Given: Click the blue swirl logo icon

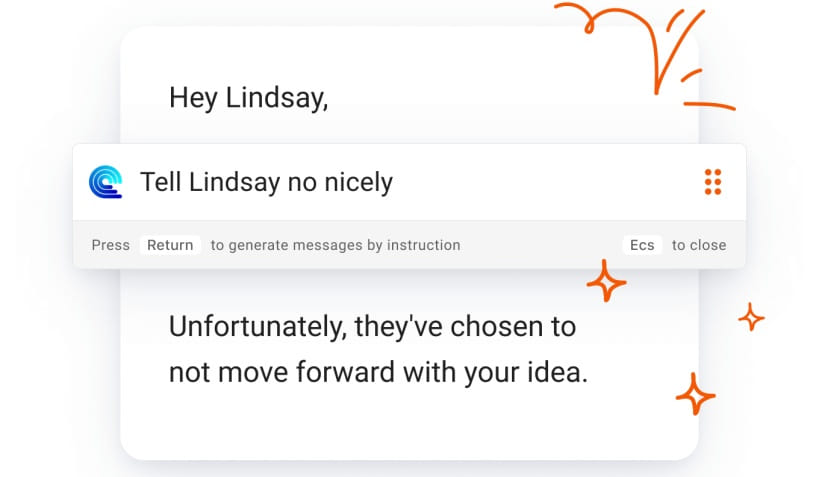Looking at the screenshot, I should [105, 182].
